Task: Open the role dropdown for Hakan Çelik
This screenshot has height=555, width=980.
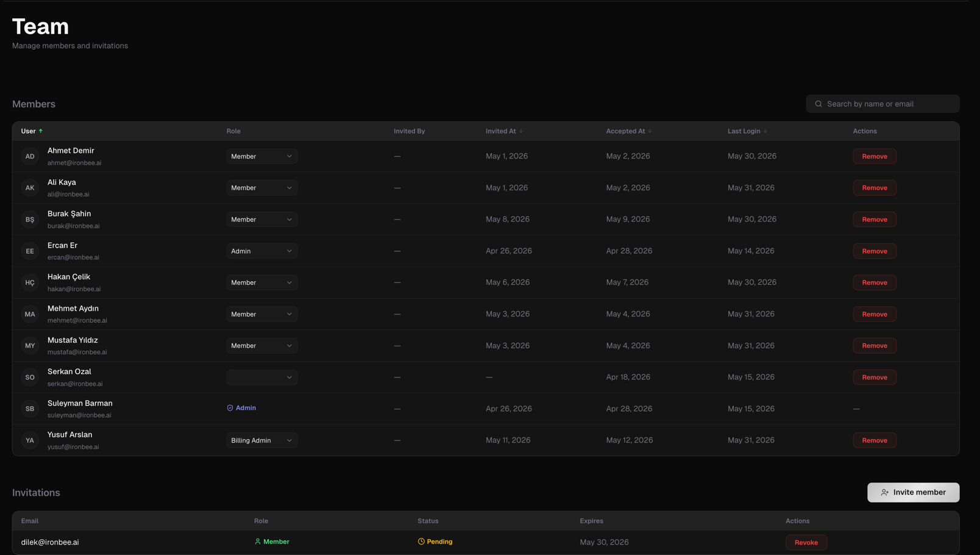Action: [262, 282]
